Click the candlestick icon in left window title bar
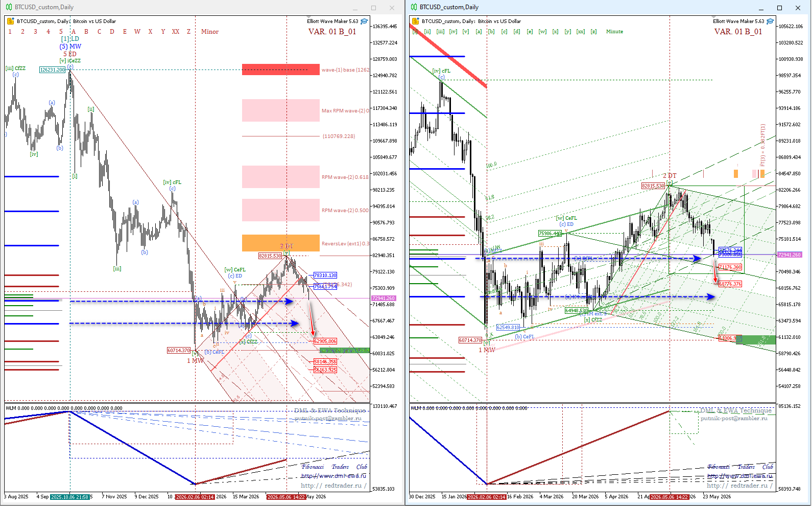 9,7
